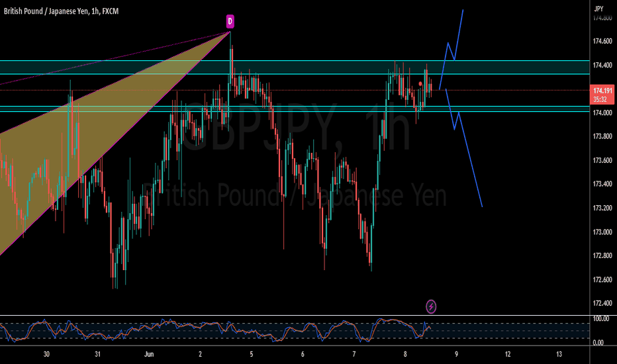Click the Jun label on time axis
Image resolution: width=617 pixels, height=364 pixels.
tap(149, 354)
